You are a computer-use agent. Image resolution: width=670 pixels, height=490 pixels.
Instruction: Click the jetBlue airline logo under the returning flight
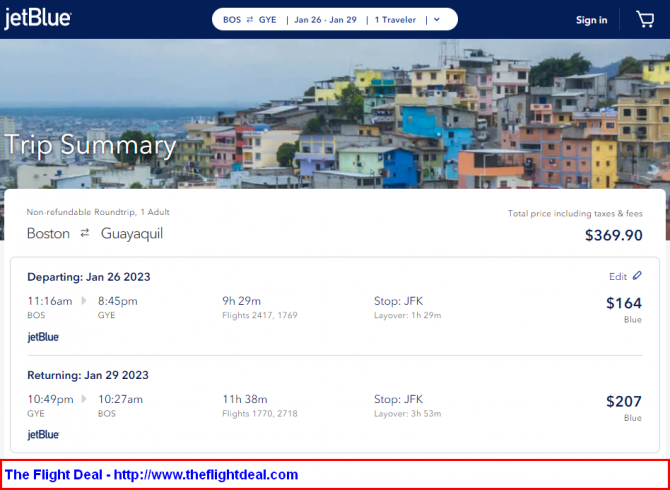43,435
